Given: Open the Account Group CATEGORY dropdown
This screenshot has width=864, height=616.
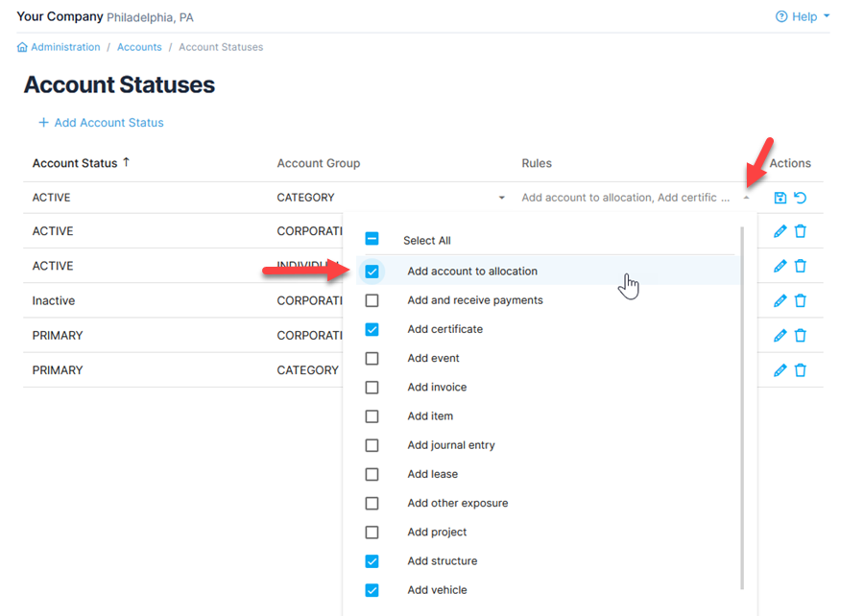Looking at the screenshot, I should [501, 198].
